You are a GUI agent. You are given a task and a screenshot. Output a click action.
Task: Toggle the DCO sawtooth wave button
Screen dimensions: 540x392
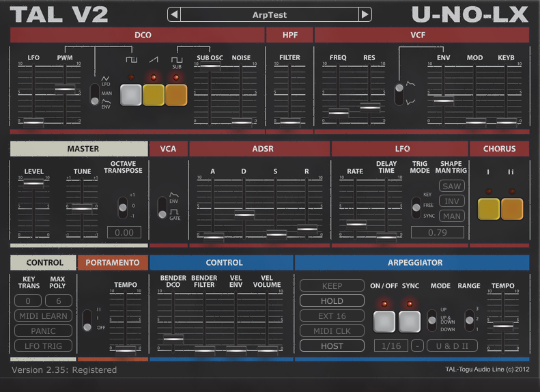154,95
